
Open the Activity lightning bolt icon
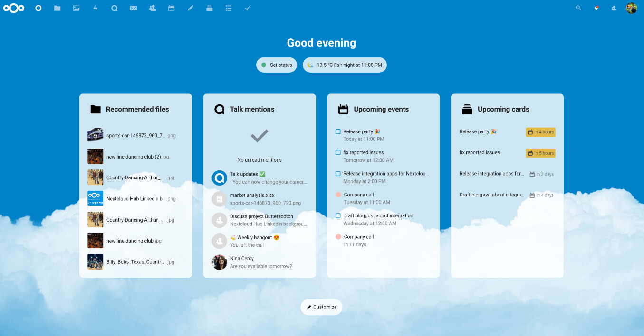pos(96,8)
